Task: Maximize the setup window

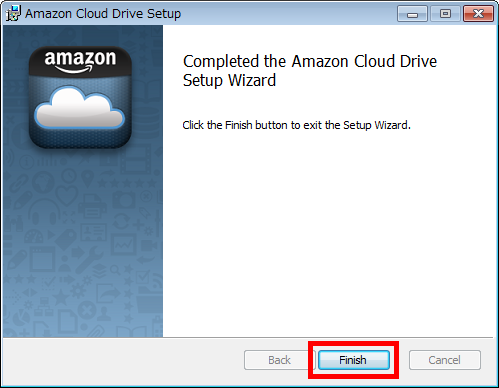Action: click(x=445, y=14)
